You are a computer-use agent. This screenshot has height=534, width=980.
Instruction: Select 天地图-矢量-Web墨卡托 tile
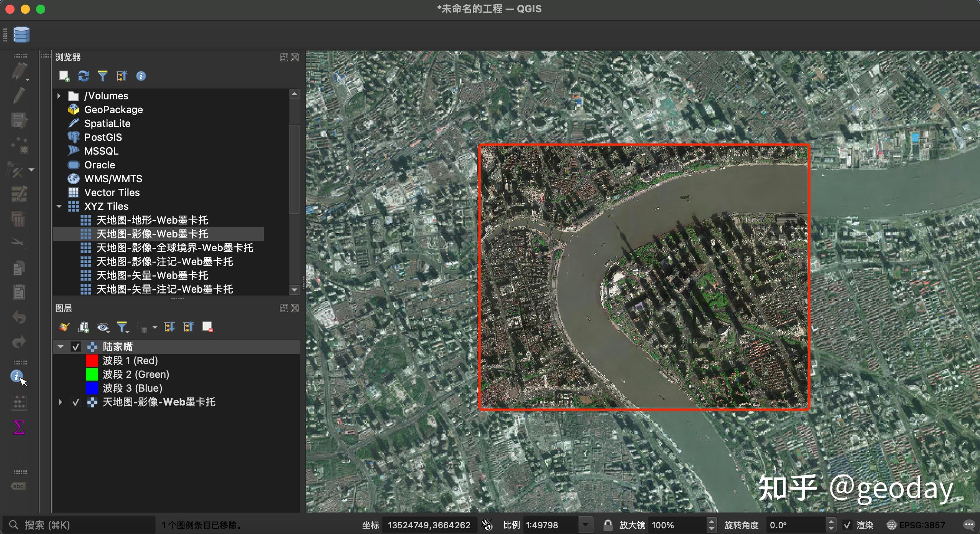pos(152,275)
